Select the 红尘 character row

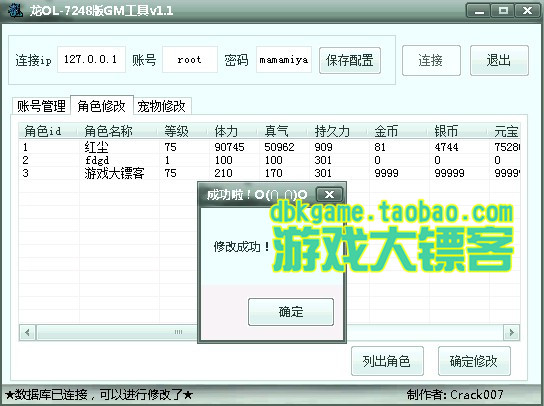(x=269, y=147)
